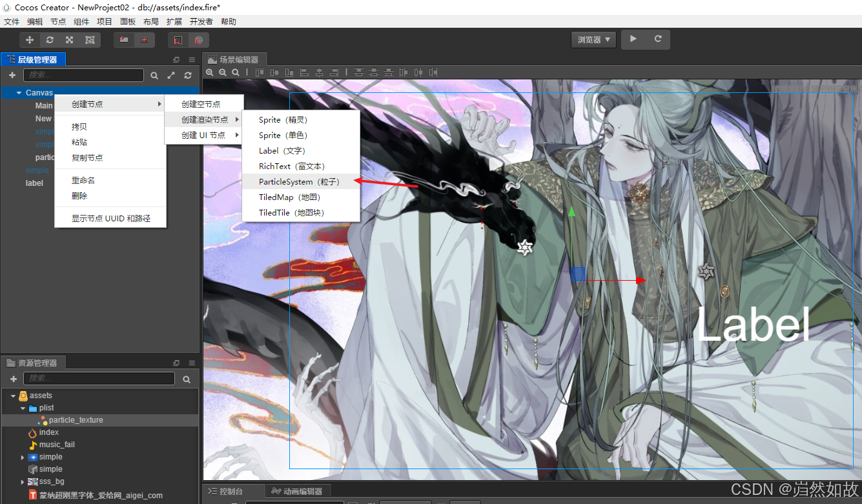Screen dimensions: 862x504
Task: Choose 删除 from the context menu
Action: (x=110, y=196)
